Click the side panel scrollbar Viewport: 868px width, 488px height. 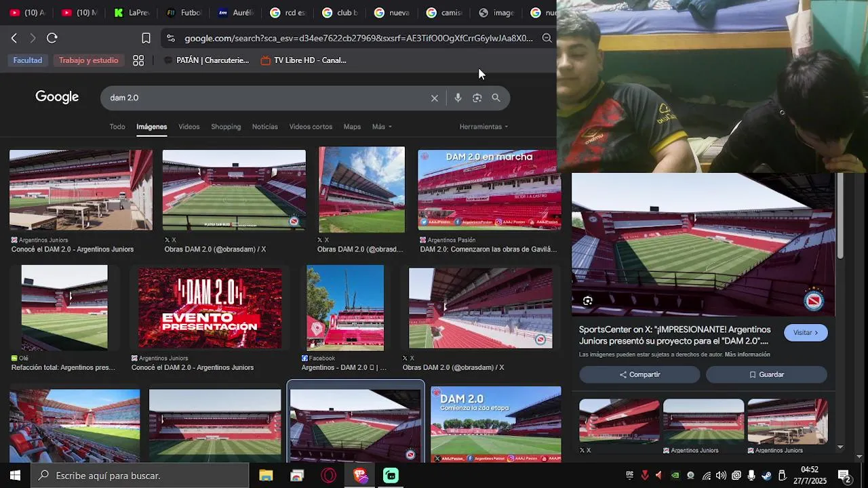coord(840,216)
